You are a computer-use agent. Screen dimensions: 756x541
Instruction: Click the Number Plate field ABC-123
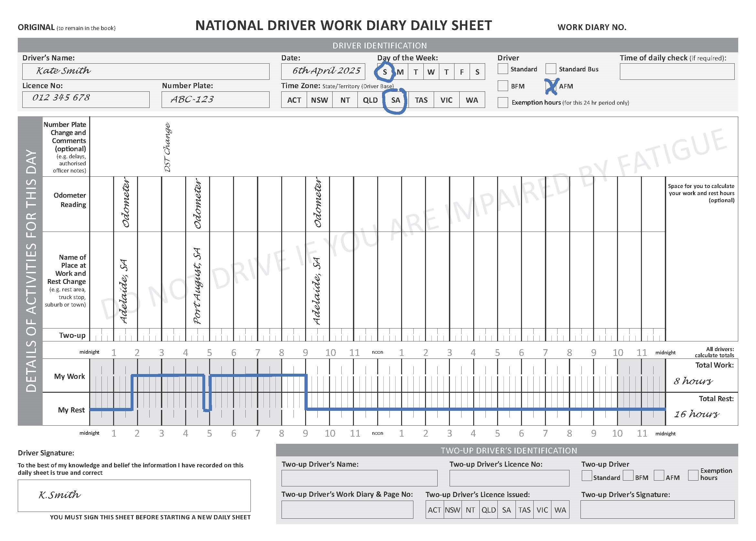click(x=216, y=99)
